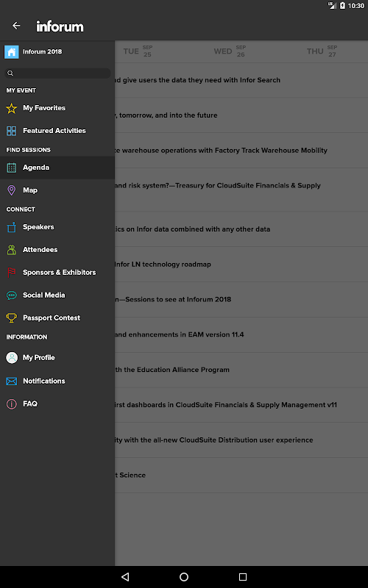Click the drawer search field
The height and width of the screenshot is (588, 368).
coord(57,73)
